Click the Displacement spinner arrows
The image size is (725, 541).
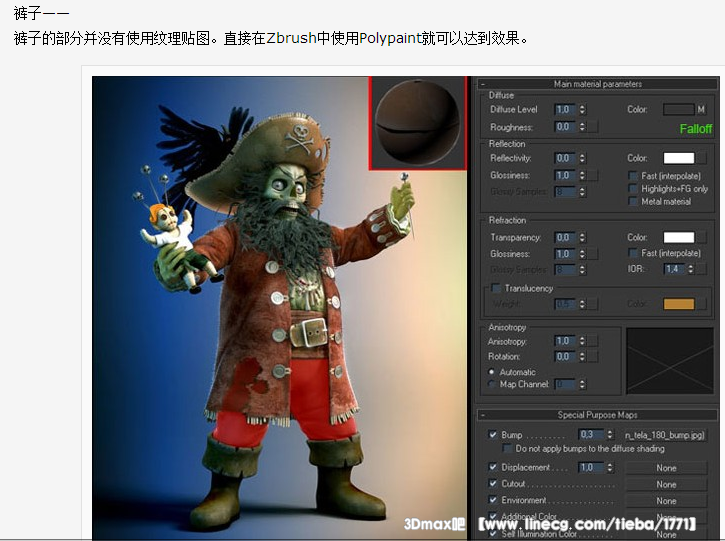(610, 467)
